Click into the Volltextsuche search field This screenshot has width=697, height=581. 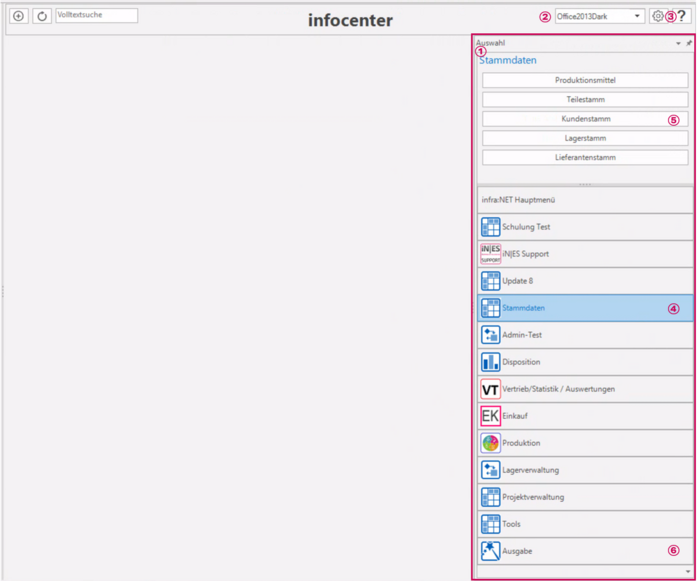pos(97,16)
